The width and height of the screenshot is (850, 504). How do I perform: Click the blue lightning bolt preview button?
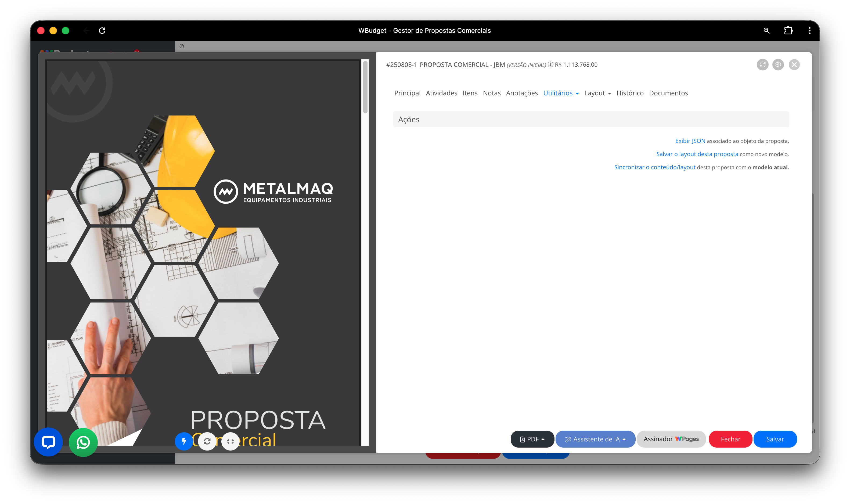click(184, 441)
